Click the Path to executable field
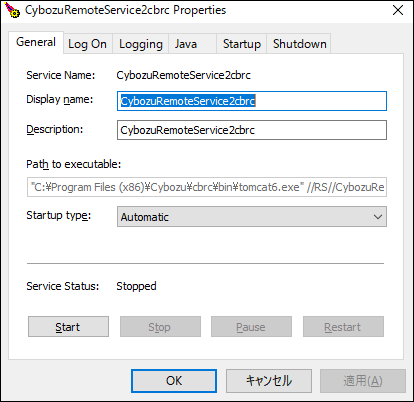 pyautogui.click(x=207, y=187)
